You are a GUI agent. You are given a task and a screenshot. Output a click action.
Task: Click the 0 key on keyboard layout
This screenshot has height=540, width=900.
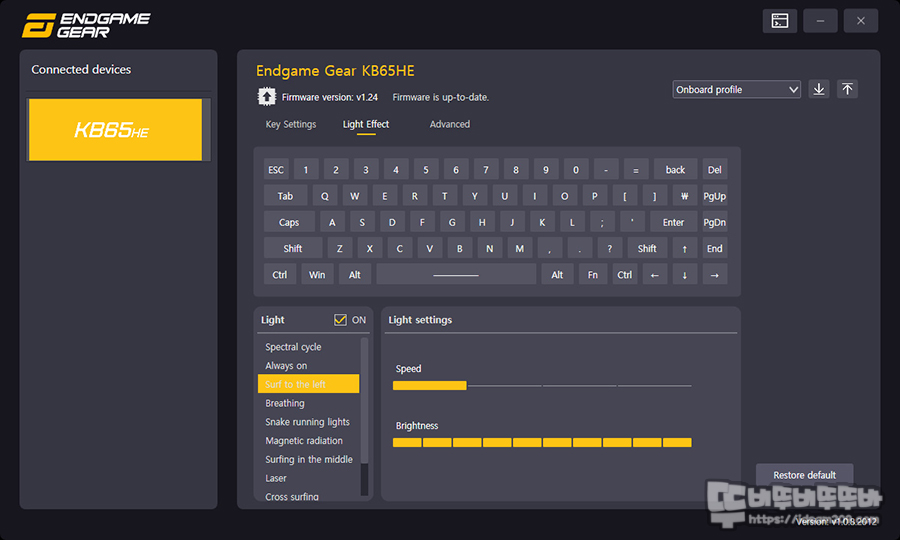[x=576, y=170]
